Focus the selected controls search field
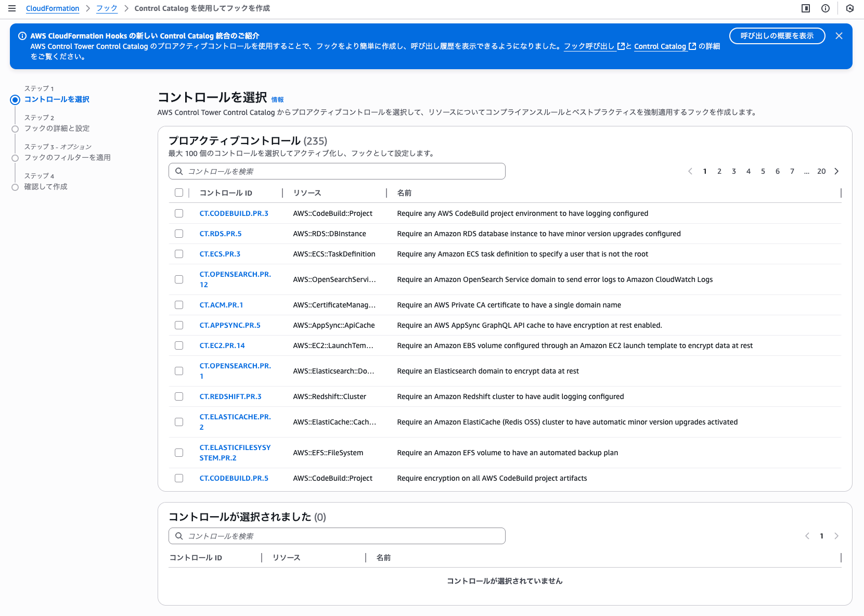 (337, 536)
